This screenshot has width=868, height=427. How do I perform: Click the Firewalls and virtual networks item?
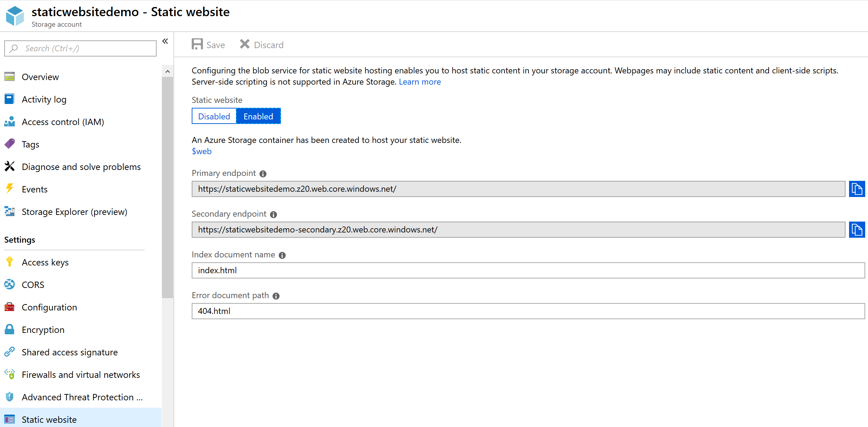point(80,374)
